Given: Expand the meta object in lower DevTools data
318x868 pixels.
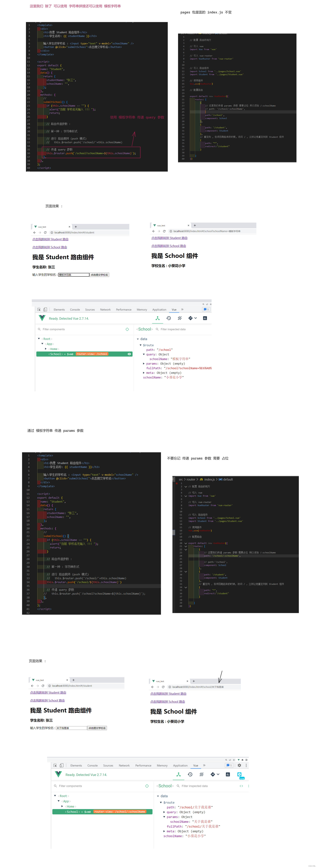Looking at the screenshot, I should click(164, 831).
